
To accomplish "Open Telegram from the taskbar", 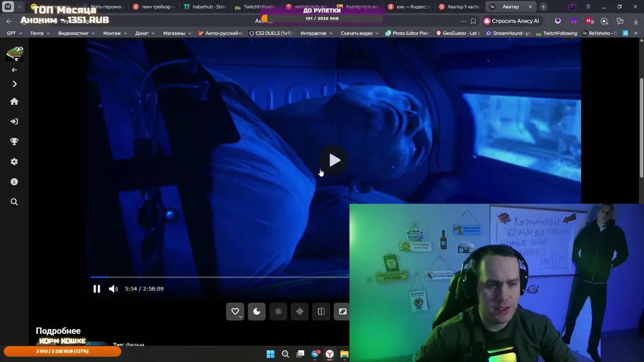I will pos(315,354).
